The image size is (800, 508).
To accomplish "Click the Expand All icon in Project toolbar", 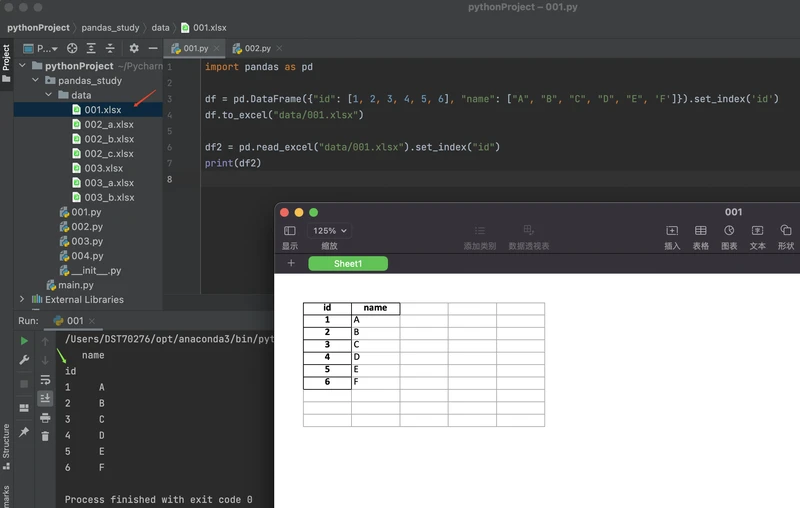I will [x=91, y=48].
